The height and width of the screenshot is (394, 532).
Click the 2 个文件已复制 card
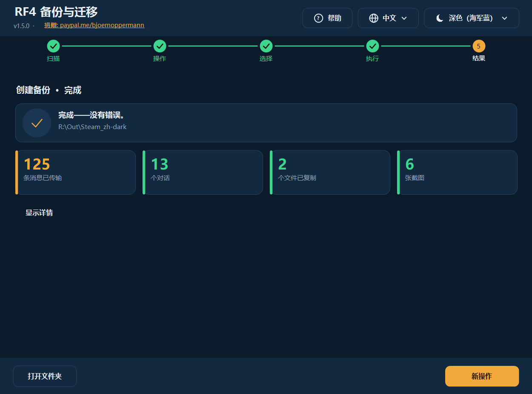330,173
